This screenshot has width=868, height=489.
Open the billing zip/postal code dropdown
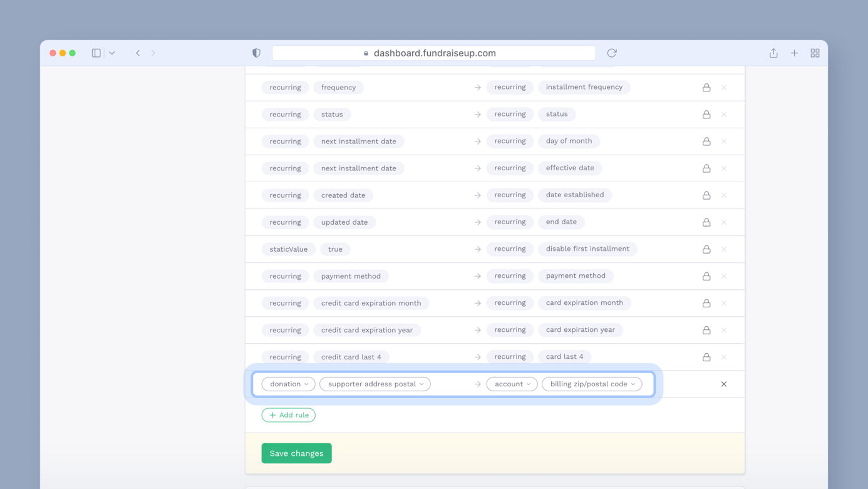coord(592,384)
